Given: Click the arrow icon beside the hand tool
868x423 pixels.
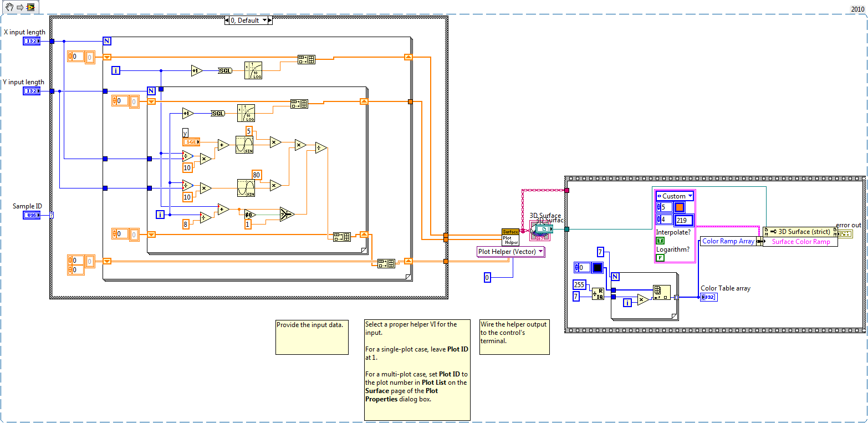Looking at the screenshot, I should (19, 8).
